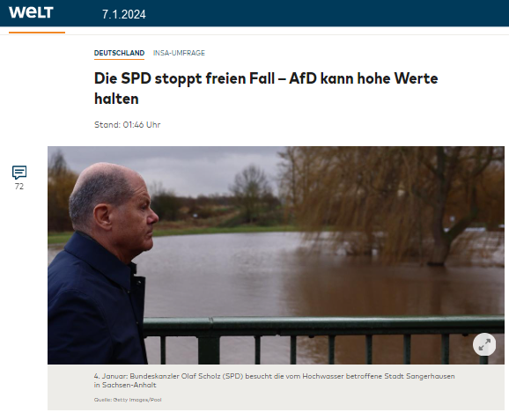
Task: Click the green bridge railing in the photo
Action: pyautogui.click(x=323, y=337)
